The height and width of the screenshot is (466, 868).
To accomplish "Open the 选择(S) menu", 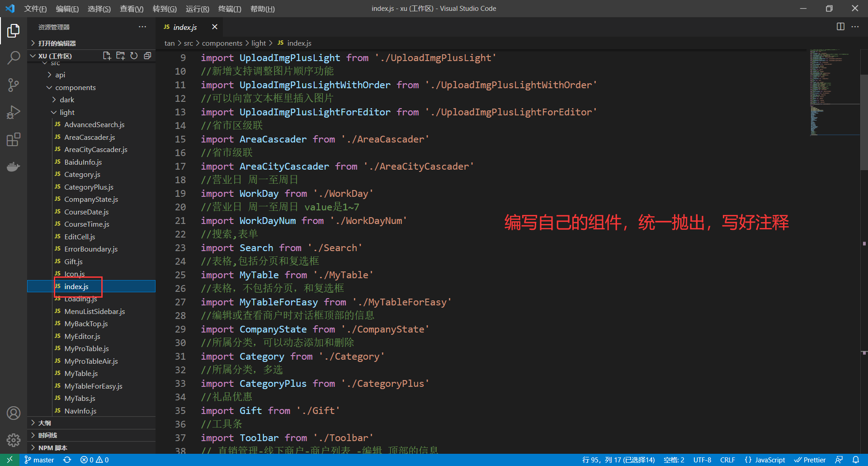I will (x=99, y=9).
